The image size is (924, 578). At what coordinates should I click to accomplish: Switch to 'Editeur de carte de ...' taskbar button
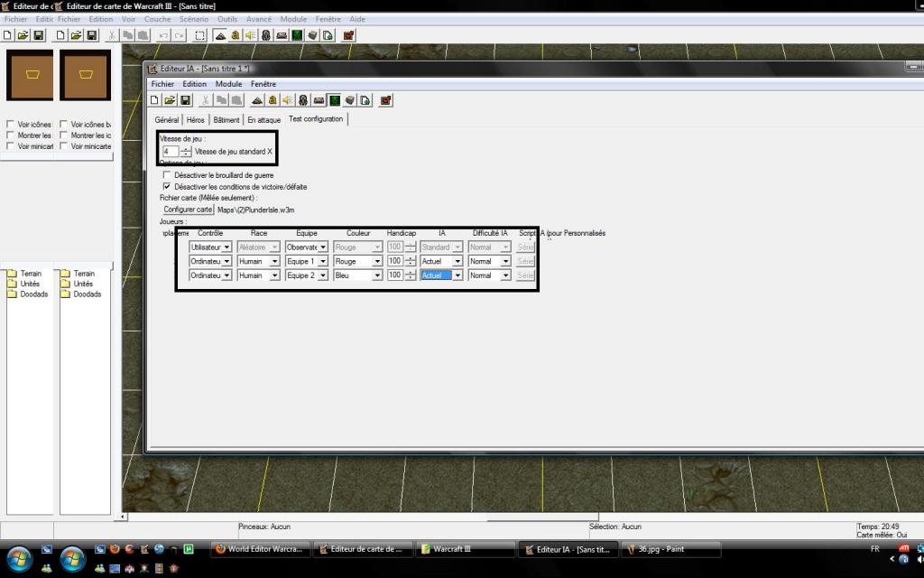coord(364,549)
